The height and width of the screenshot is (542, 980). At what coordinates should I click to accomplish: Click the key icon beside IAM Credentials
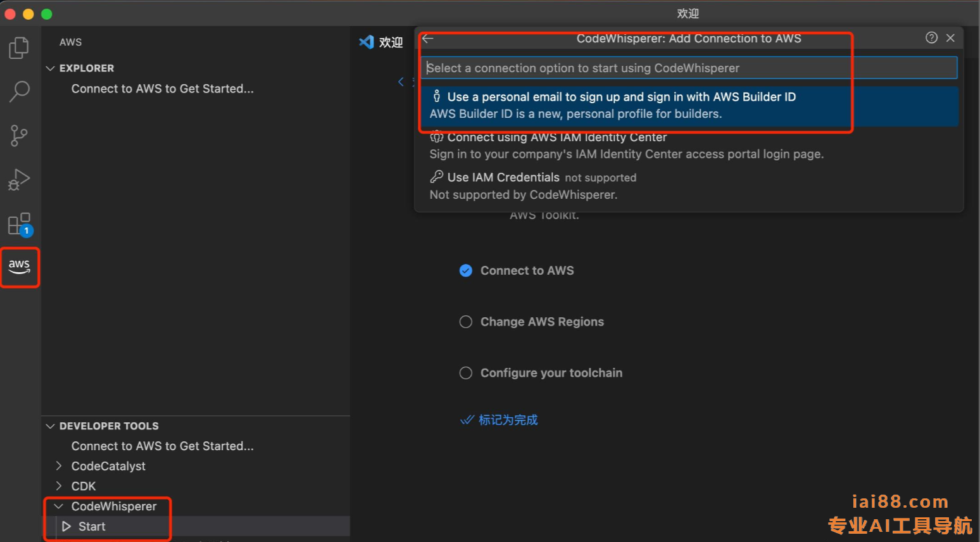(x=436, y=177)
